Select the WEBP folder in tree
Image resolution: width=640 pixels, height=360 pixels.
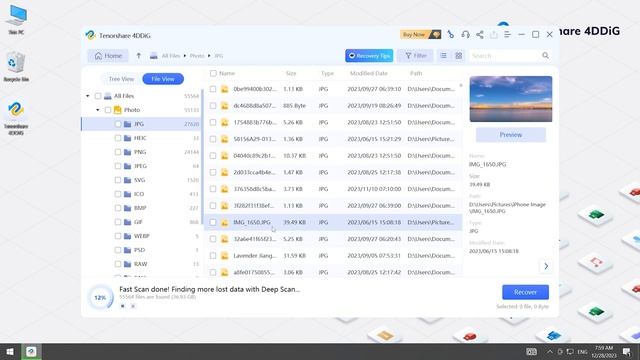click(x=142, y=236)
